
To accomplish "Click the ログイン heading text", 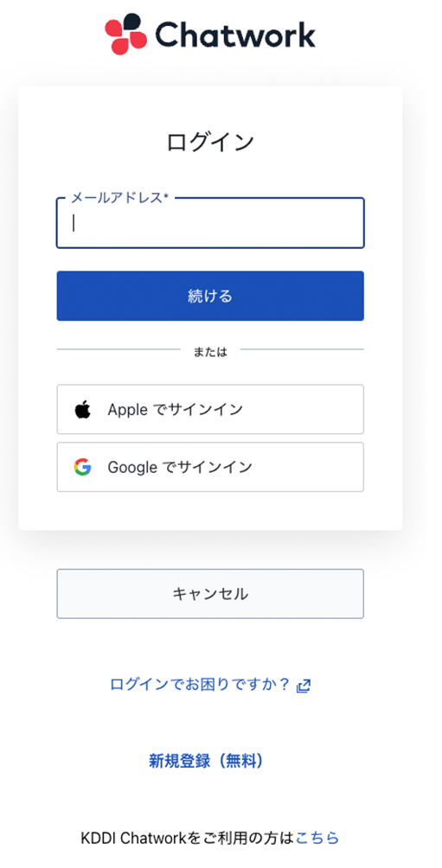I will tap(210, 143).
